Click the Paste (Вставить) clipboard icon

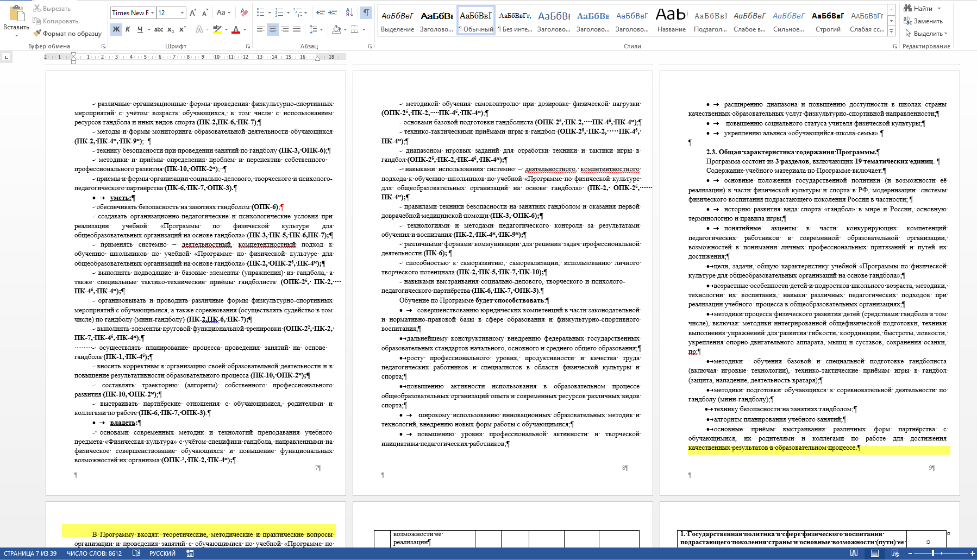[x=16, y=13]
